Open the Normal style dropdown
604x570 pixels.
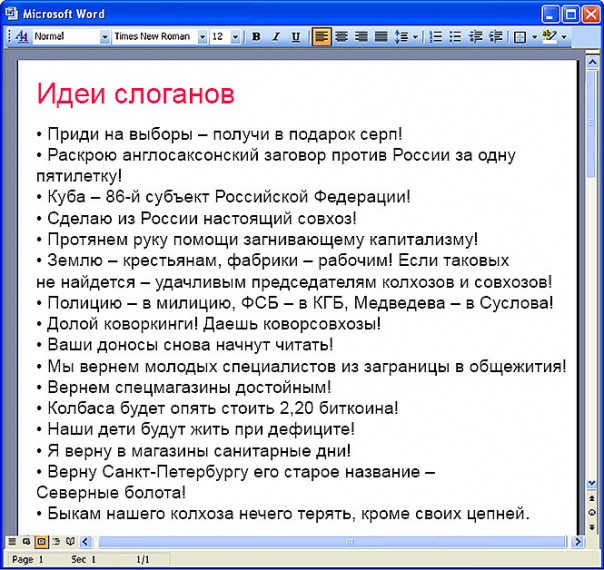[x=104, y=37]
